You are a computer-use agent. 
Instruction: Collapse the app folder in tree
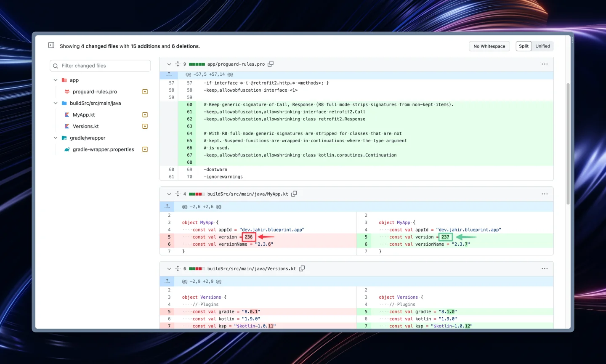[56, 80]
